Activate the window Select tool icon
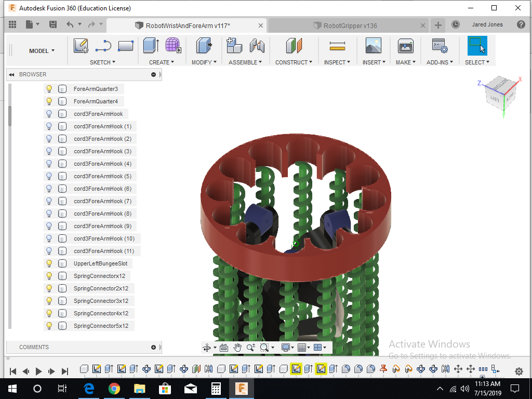532x399 pixels. coord(477,46)
